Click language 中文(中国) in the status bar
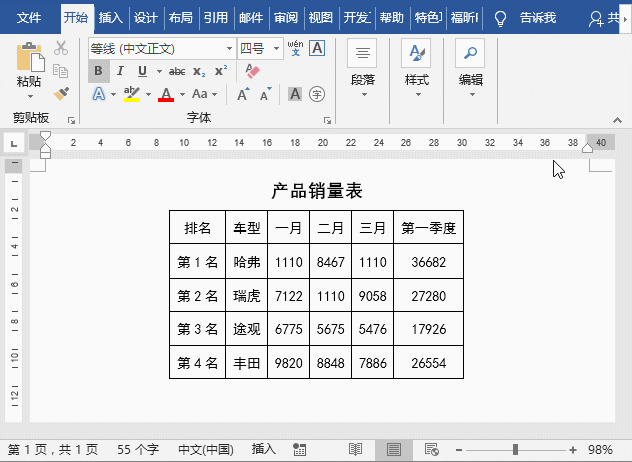 point(206,450)
